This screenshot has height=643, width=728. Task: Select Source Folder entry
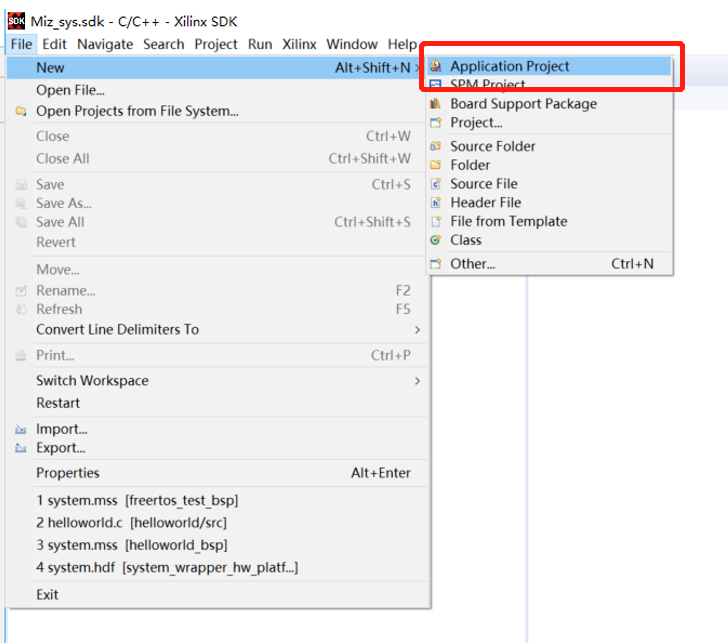(x=549, y=146)
